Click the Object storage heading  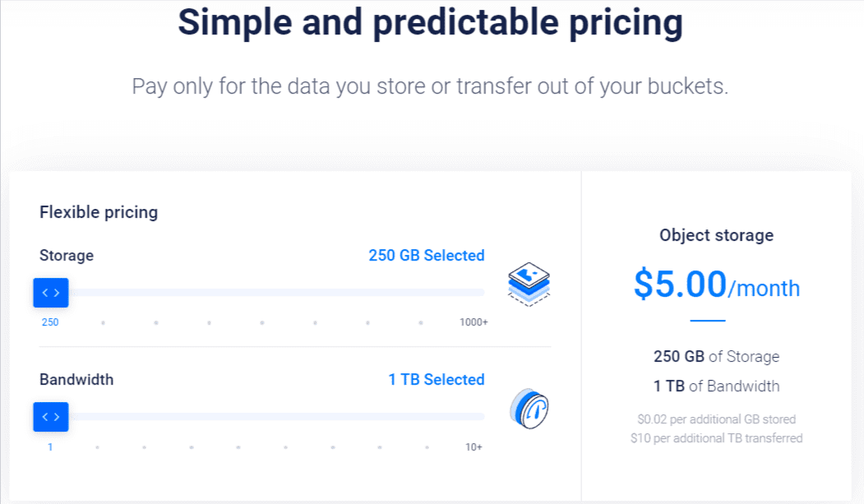716,235
